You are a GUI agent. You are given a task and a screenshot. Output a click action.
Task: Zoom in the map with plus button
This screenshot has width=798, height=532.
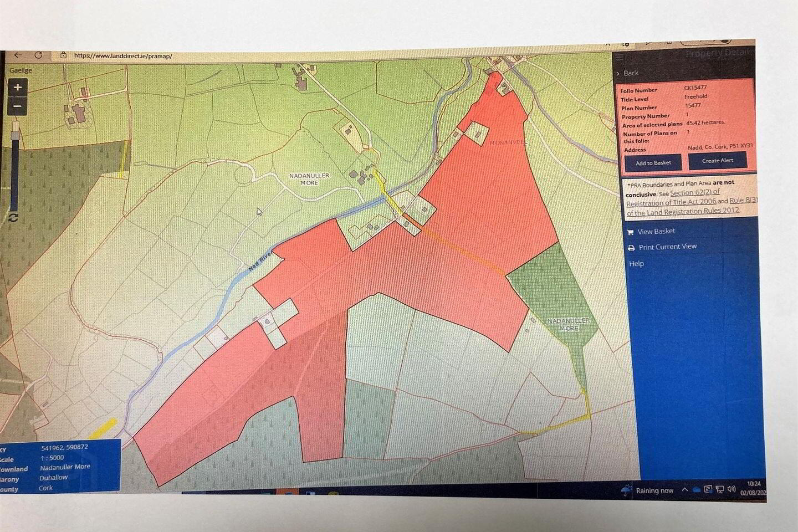tap(18, 87)
